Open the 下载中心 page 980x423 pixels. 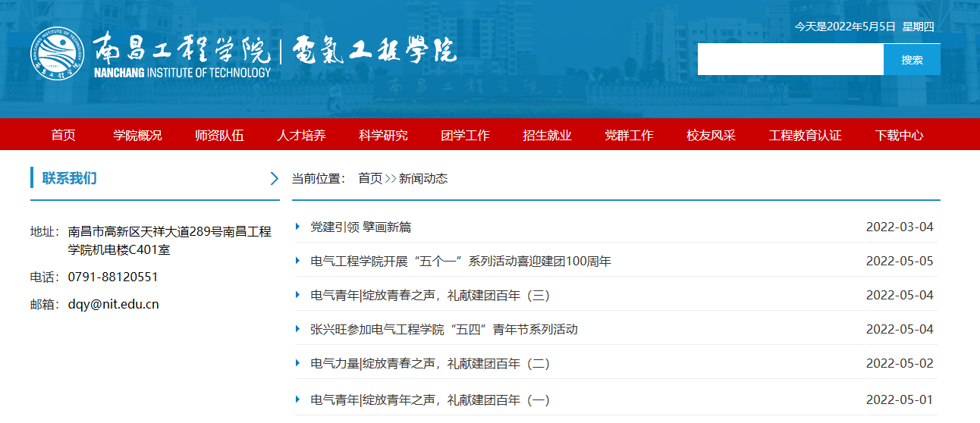[x=899, y=136]
